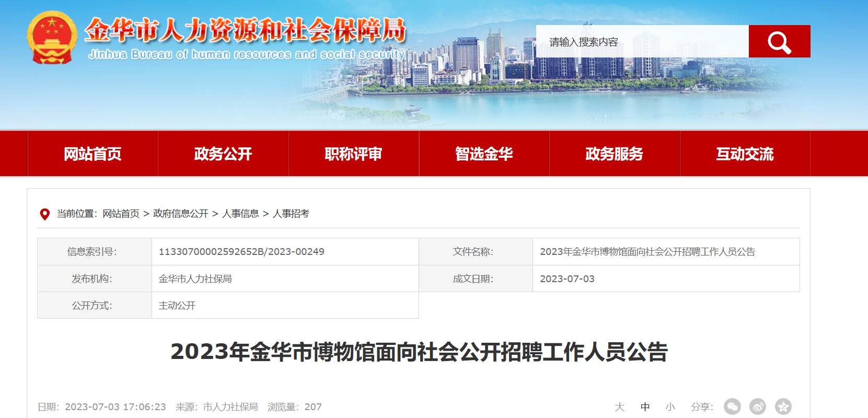Click the 金华市人力资源和社会保障局 site title
This screenshot has width=868, height=418.
(245, 30)
